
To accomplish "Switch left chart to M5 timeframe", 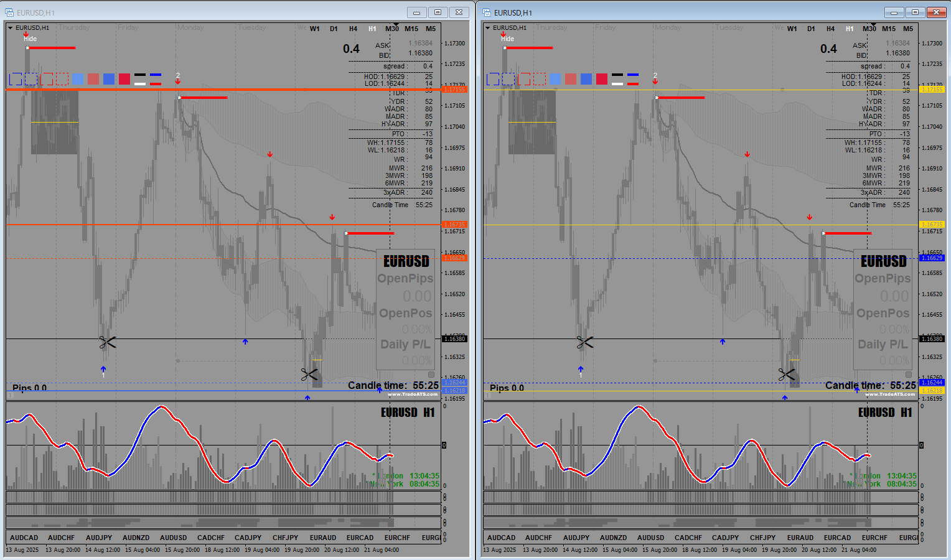I will [x=431, y=29].
